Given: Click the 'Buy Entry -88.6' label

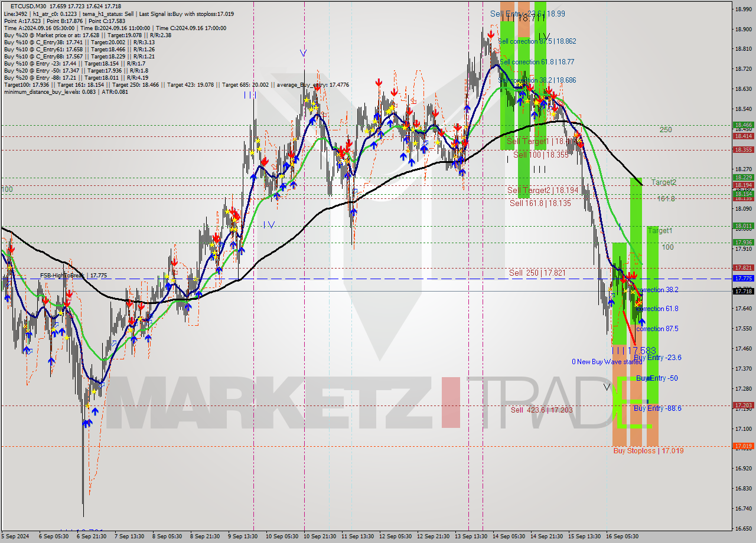Looking at the screenshot, I should click(657, 408).
